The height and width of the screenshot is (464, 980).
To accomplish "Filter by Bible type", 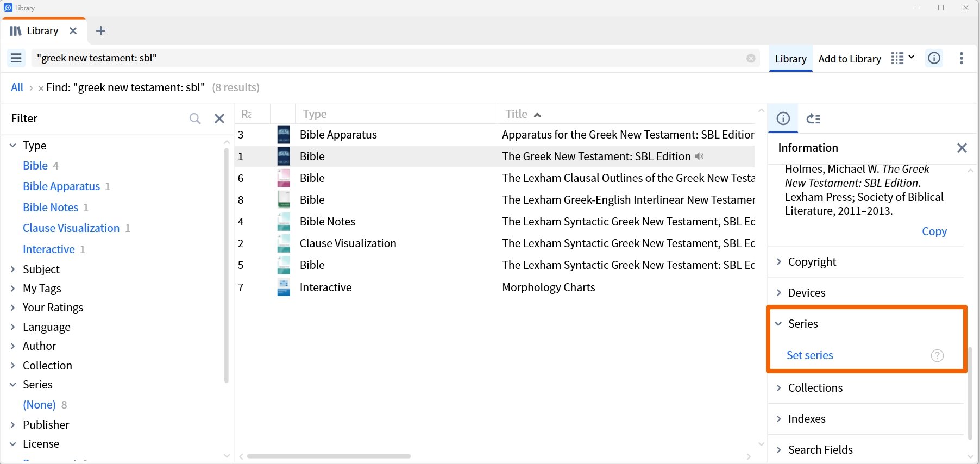I will pos(35,166).
